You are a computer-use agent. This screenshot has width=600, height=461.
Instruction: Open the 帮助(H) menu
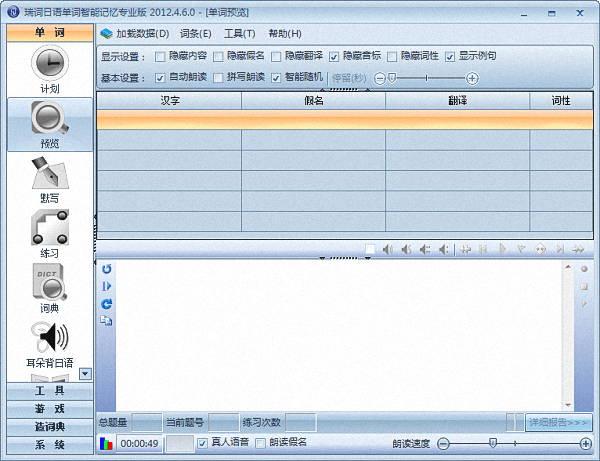pyautogui.click(x=284, y=33)
